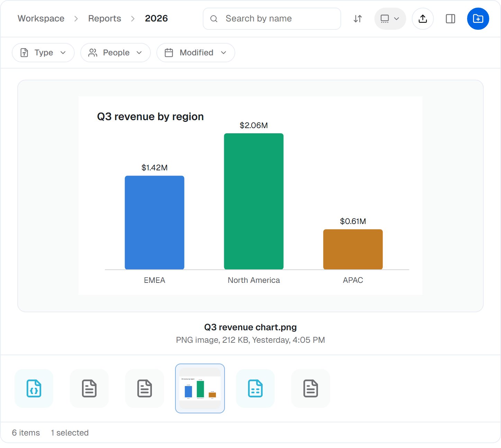Click the '6 items' status text

(26, 433)
